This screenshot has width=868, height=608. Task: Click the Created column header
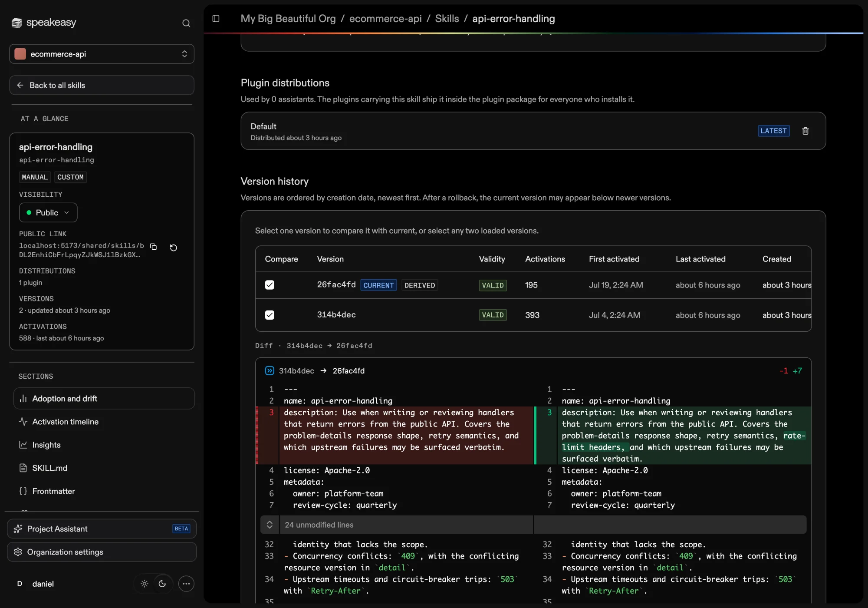tap(777, 259)
